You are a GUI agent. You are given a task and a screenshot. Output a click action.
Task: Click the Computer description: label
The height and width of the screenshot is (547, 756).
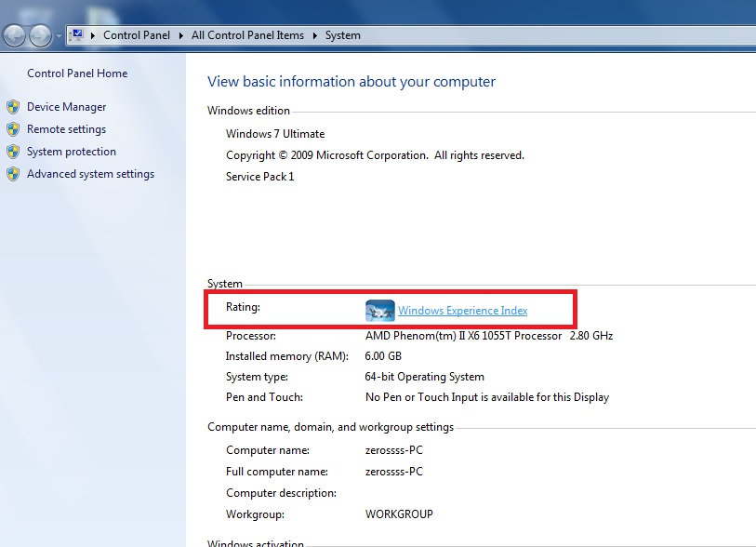[281, 493]
